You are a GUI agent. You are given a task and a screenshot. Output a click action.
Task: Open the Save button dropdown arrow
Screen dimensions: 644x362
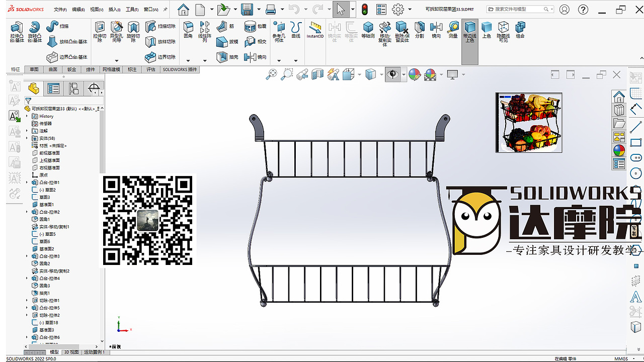click(x=259, y=9)
